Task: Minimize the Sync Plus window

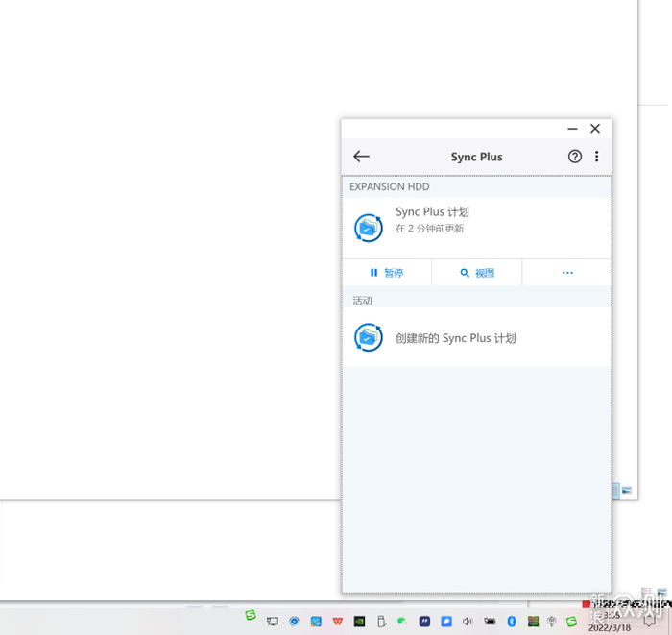Action: point(572,129)
